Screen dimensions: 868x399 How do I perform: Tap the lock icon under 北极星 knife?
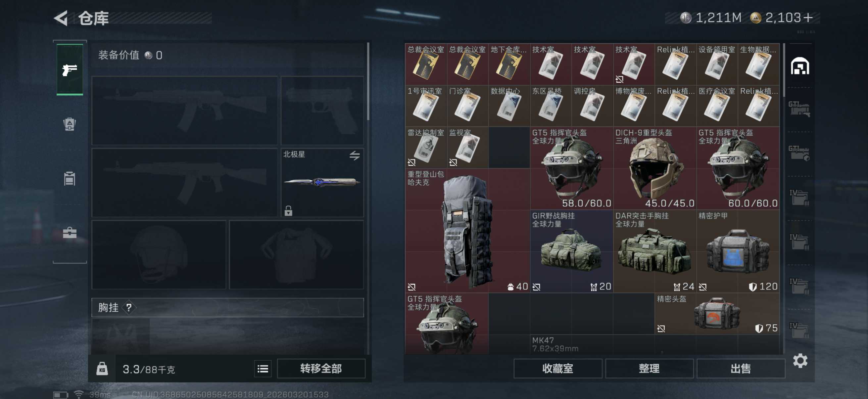click(x=288, y=211)
